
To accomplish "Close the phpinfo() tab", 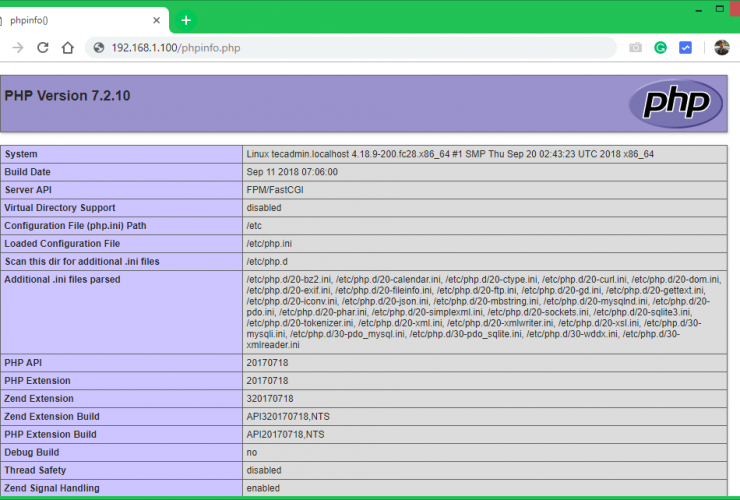I will point(157,20).
